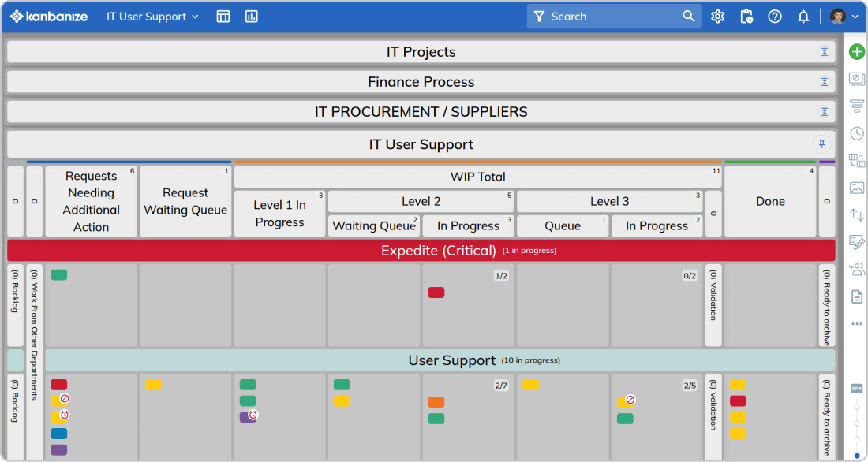Screen dimensions: 868x462
Task: Open the clock history icon in sidebar
Action: [857, 133]
